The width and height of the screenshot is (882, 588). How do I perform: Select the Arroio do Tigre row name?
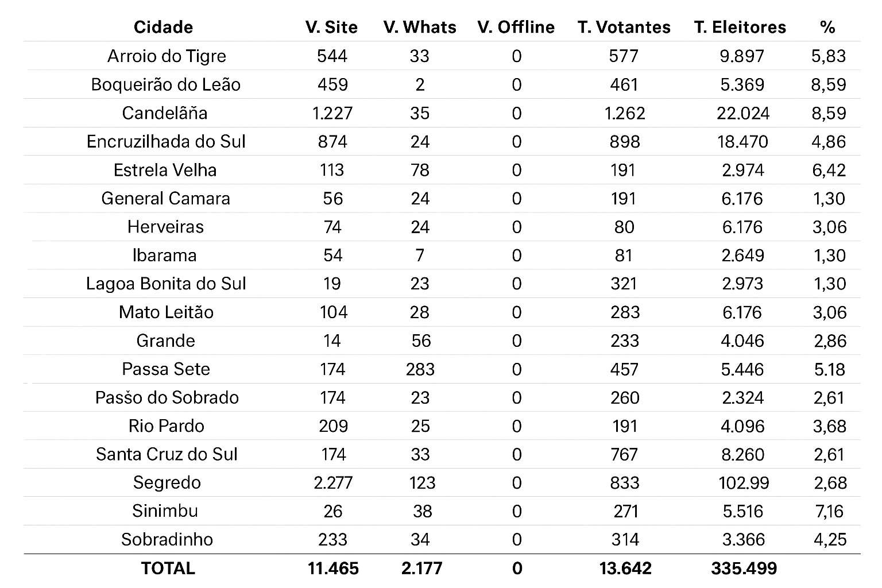[167, 56]
